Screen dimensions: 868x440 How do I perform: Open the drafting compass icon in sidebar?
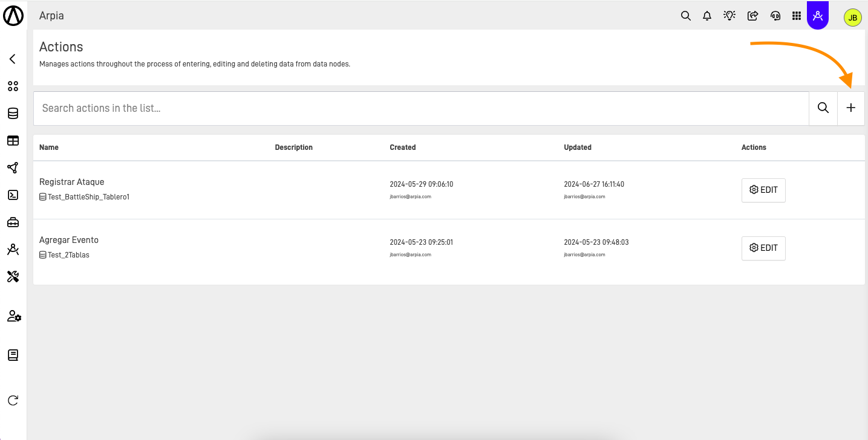13,249
